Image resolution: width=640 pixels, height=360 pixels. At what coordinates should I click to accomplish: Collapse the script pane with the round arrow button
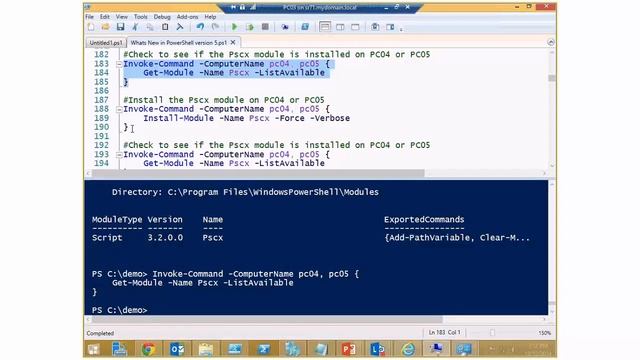[551, 42]
